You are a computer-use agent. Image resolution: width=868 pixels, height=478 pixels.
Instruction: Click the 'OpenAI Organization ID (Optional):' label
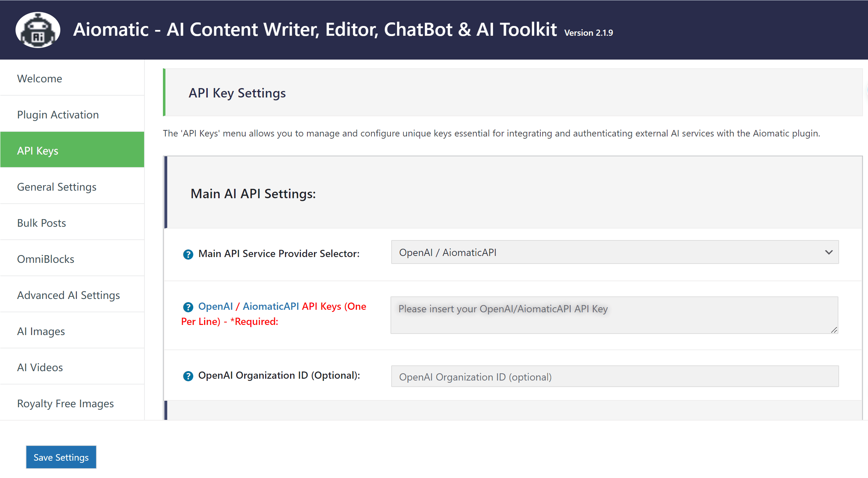279,375
